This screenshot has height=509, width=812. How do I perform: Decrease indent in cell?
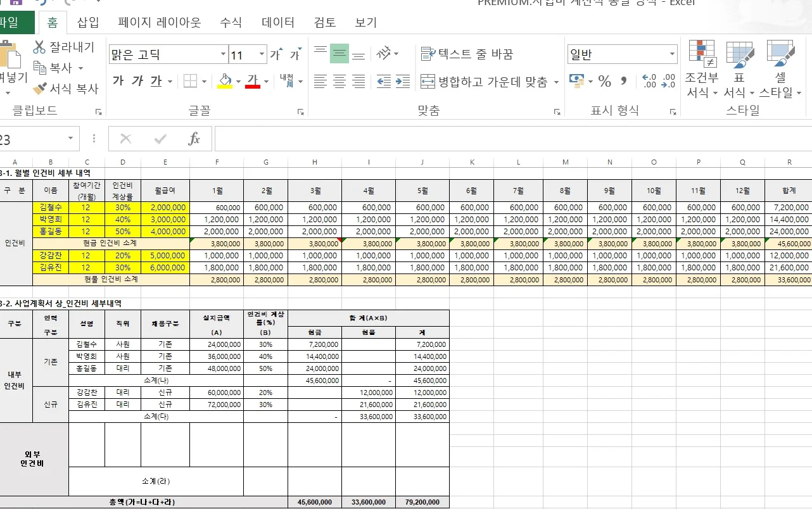point(383,81)
